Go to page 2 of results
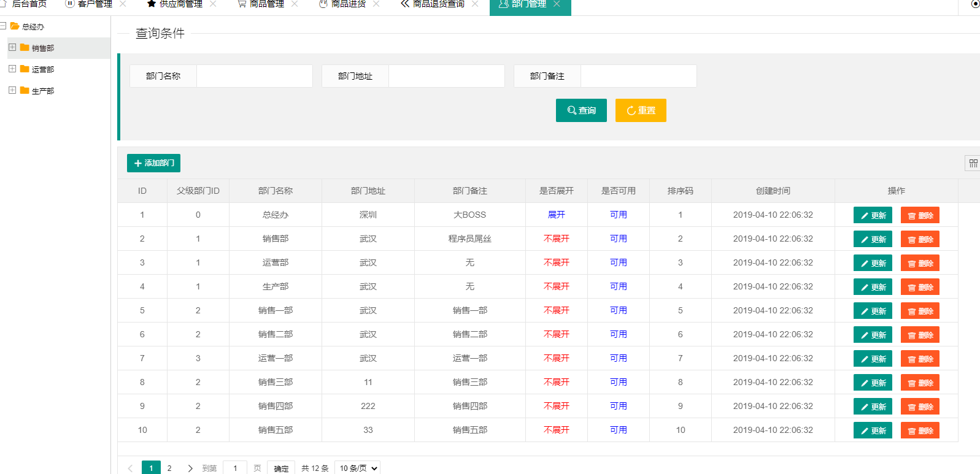Screen dimensions: 980x474 pyautogui.click(x=169, y=468)
